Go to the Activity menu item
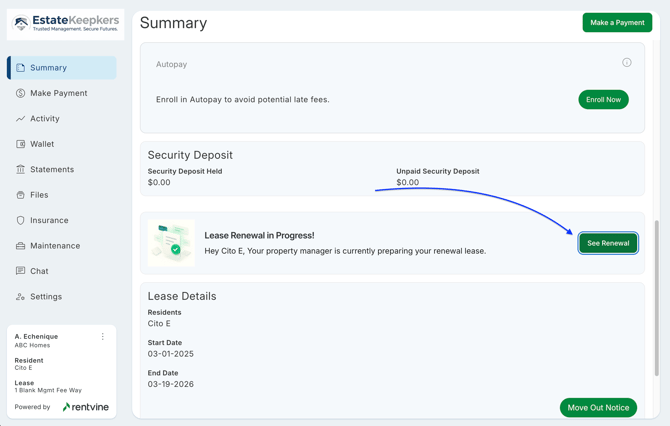The height and width of the screenshot is (426, 670). 45,119
